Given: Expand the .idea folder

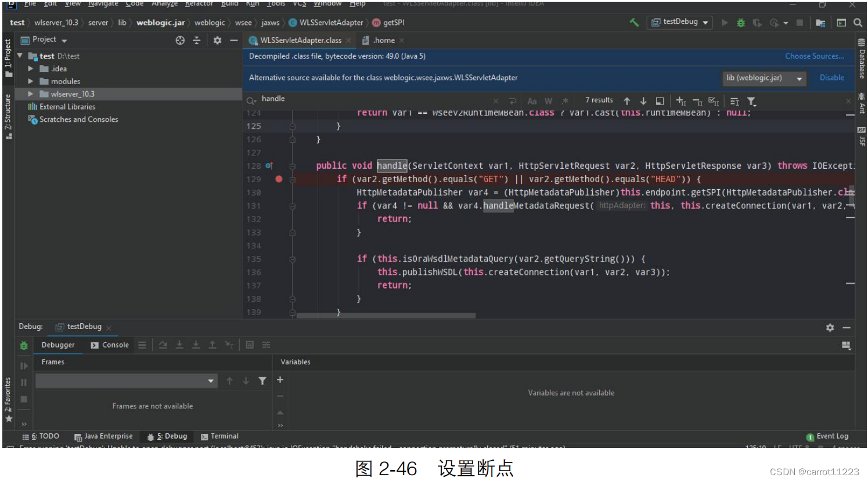Looking at the screenshot, I should [31, 68].
